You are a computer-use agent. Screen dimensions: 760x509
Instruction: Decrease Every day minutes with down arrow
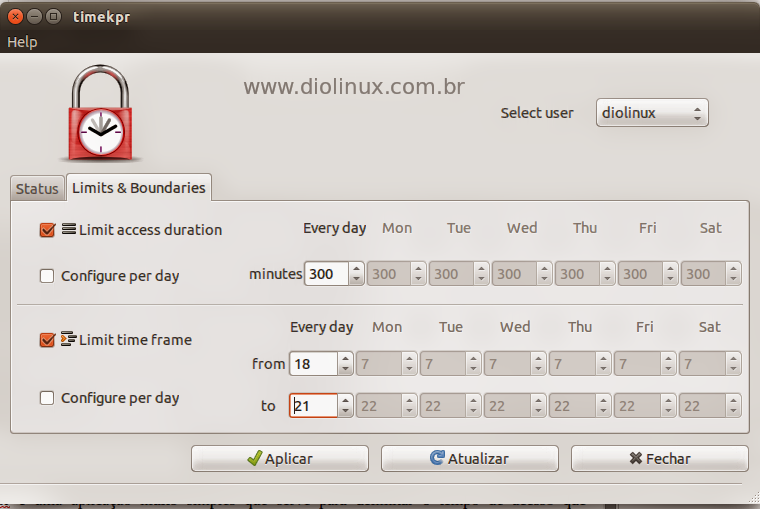point(356,280)
